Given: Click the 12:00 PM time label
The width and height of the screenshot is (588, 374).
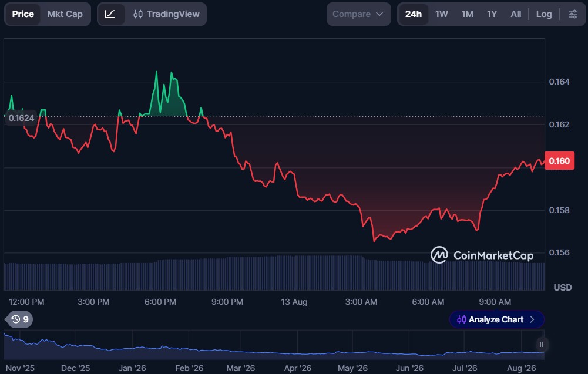Looking at the screenshot, I should [x=26, y=302].
